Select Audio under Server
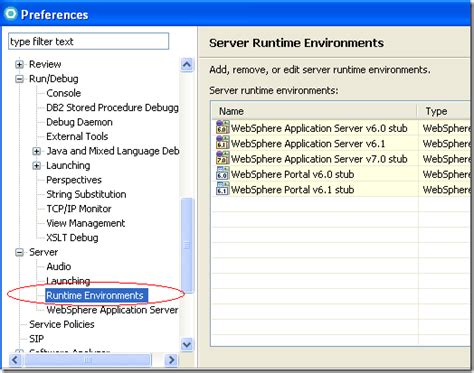The width and height of the screenshot is (474, 373). (59, 267)
